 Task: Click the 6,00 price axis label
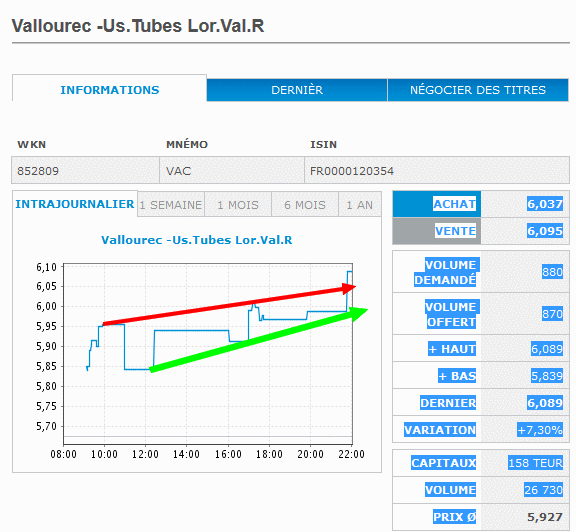coord(46,306)
